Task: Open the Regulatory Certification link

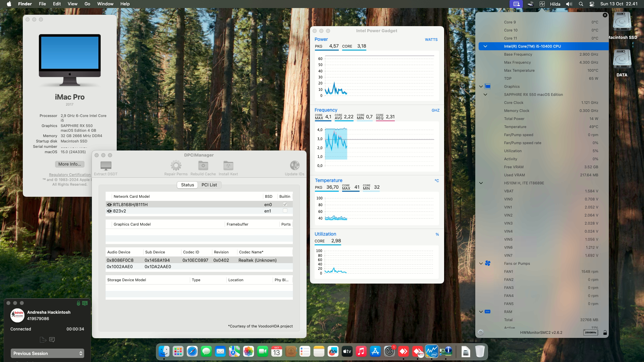Action: click(x=69, y=174)
